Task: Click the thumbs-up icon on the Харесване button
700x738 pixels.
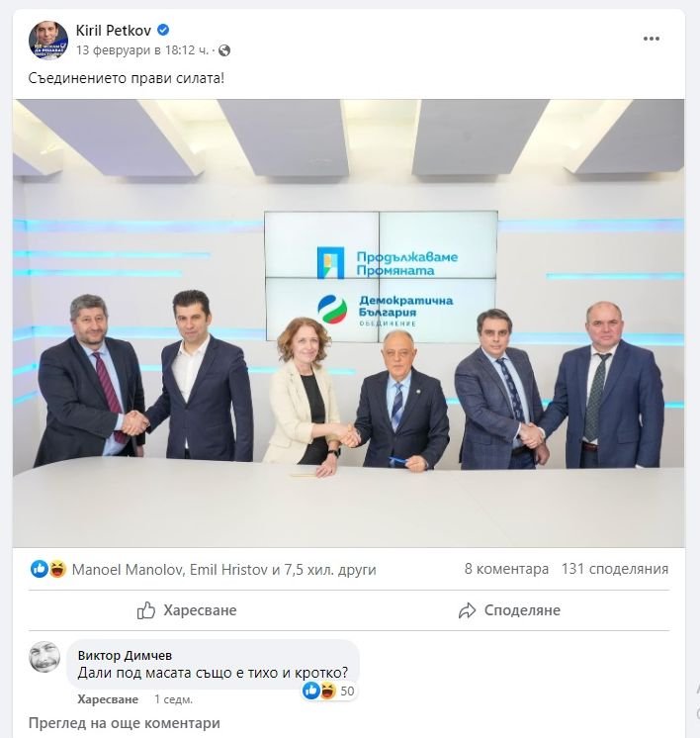Action: (146, 610)
